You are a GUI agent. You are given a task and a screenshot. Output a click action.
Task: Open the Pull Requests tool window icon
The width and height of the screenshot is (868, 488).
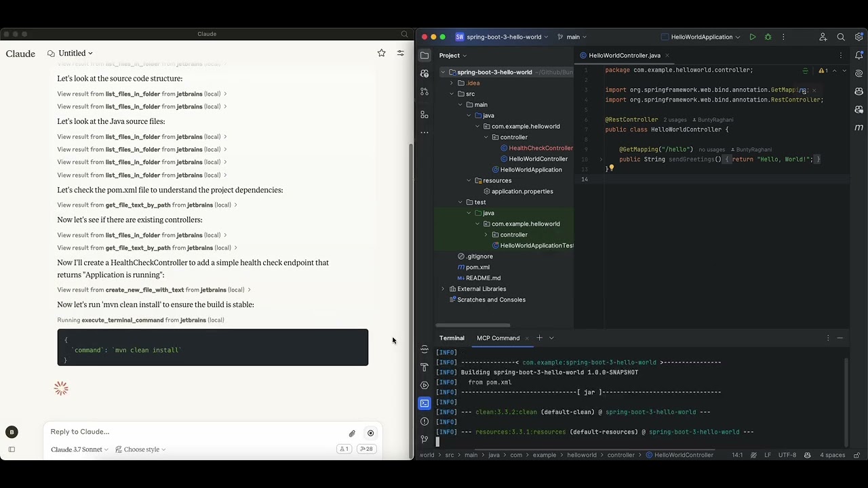pos(425,91)
